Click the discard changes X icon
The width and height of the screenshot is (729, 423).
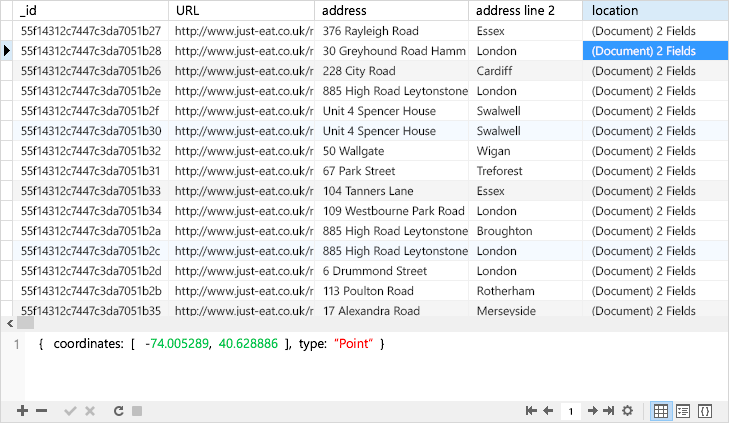(x=90, y=411)
